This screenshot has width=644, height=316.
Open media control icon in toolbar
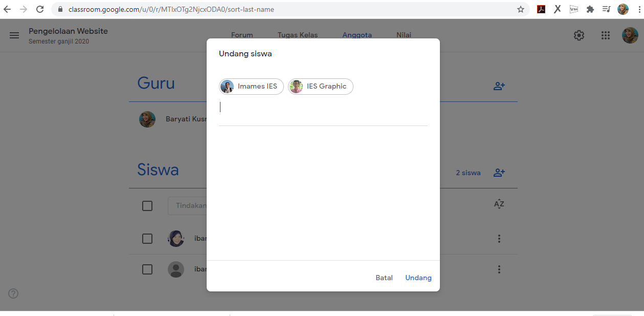pos(607,9)
